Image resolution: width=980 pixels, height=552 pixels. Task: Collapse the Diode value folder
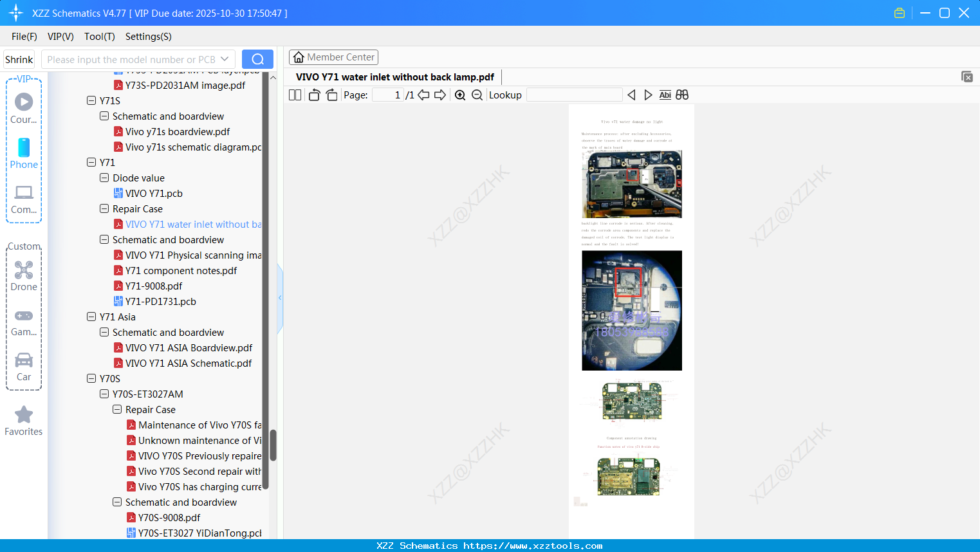tap(104, 178)
